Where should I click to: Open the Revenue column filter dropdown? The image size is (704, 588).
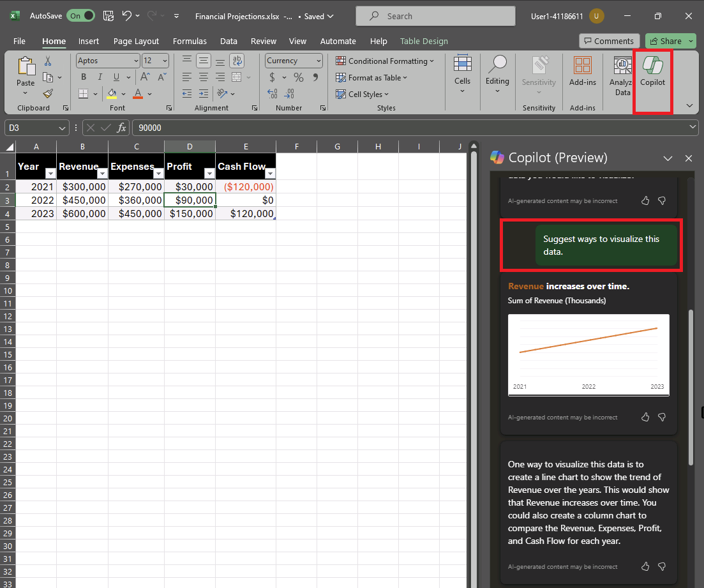[x=101, y=174]
